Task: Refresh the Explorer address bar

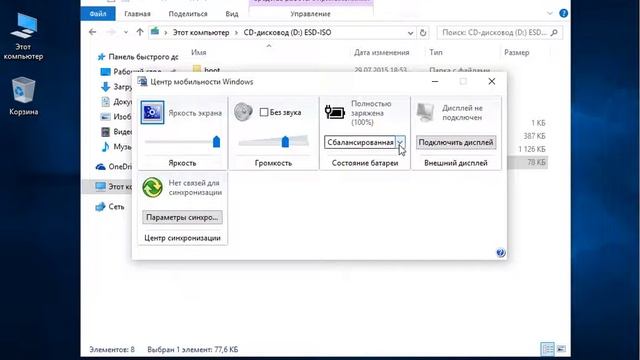Action: click(x=423, y=33)
